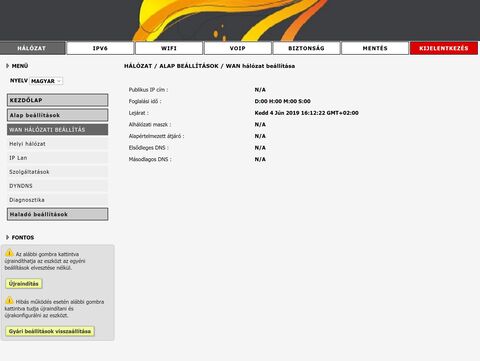Click warning icon above Újraindítás

(9, 253)
